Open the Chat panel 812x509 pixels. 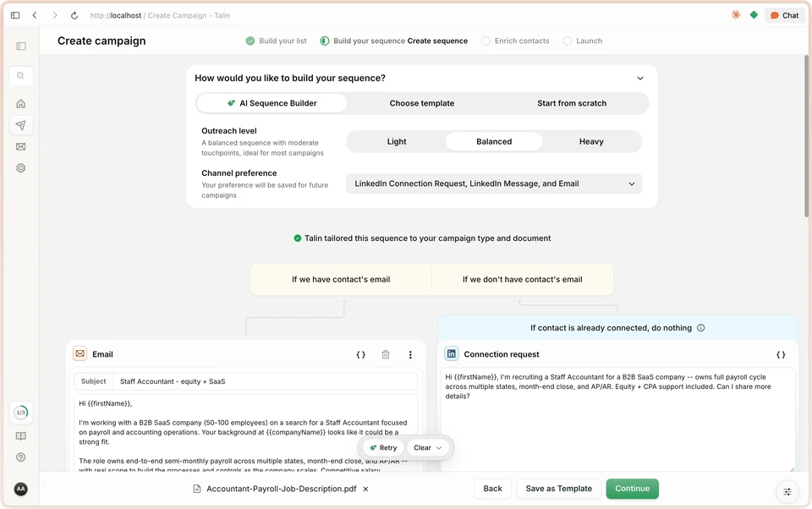click(x=785, y=15)
